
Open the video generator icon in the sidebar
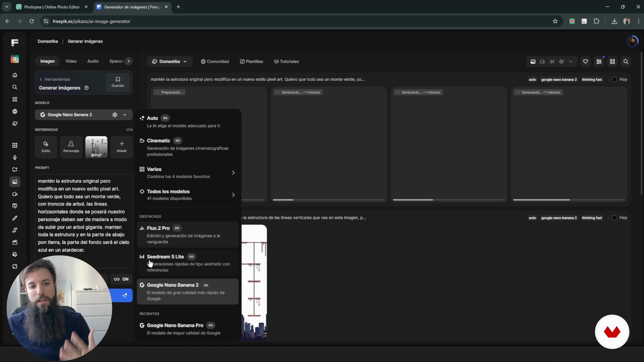tap(15, 194)
